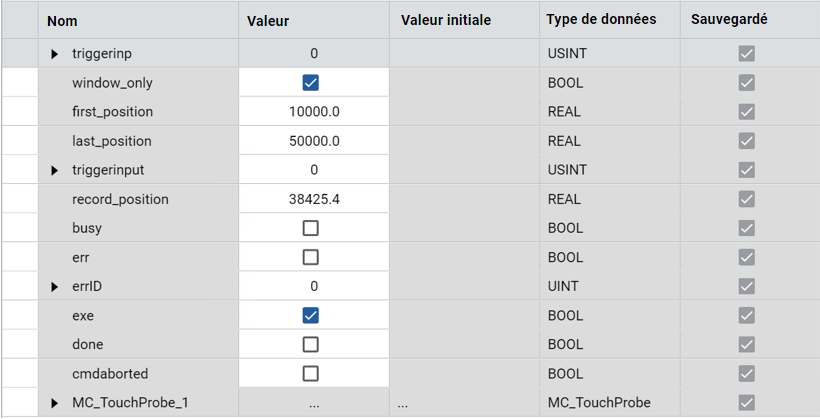
Task: Toggle Sauvegardé checkbox for window_only
Action: click(x=747, y=83)
